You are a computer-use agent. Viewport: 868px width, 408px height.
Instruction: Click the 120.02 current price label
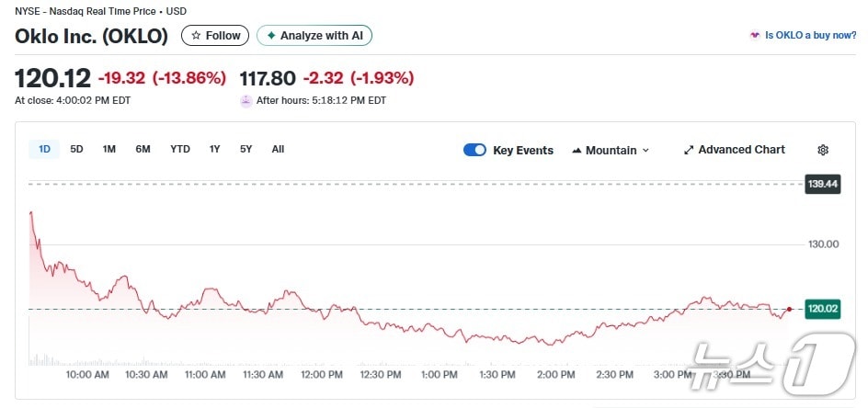[x=823, y=309]
